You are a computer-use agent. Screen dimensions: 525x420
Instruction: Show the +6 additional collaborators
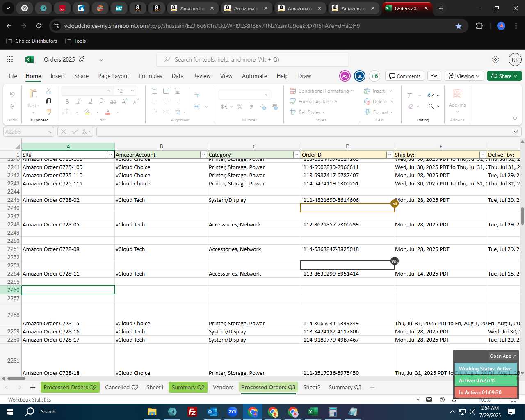tap(374, 76)
